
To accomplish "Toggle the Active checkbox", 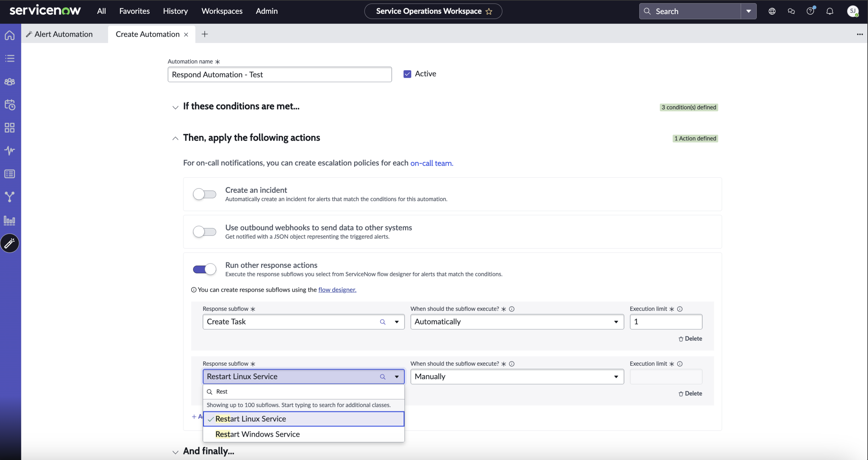I will point(407,74).
